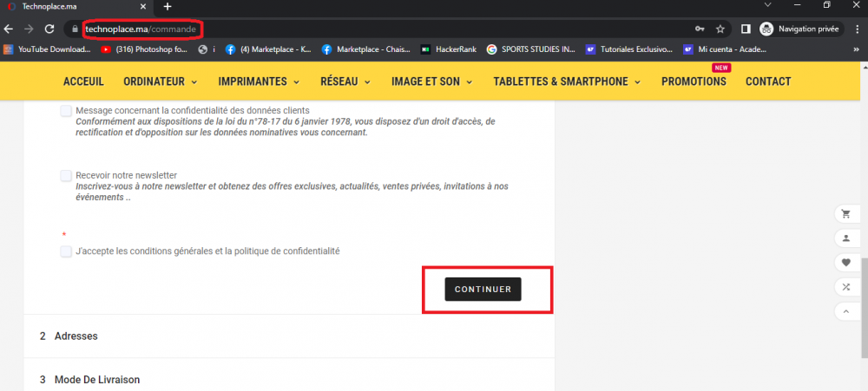Image resolution: width=868 pixels, height=391 pixels.
Task: Show more bookmarks via double chevron
Action: click(x=857, y=49)
